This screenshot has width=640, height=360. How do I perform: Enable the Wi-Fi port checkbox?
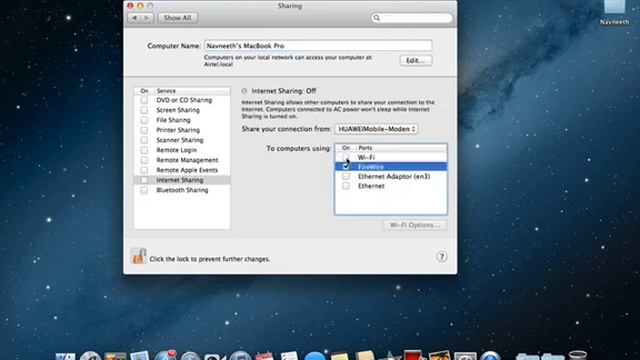346,158
